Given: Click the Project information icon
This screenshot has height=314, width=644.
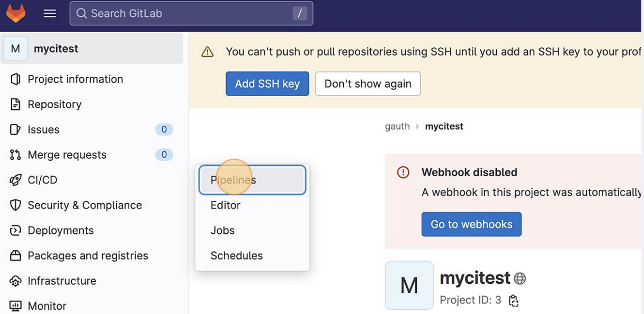Looking at the screenshot, I should (15, 79).
